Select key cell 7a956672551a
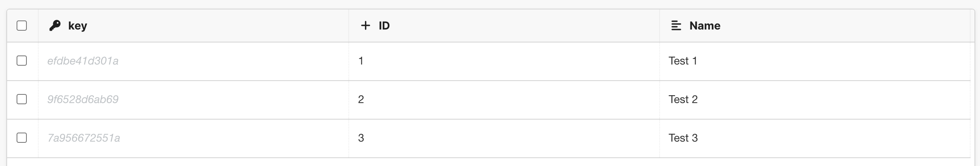980x166 pixels. 84,138
